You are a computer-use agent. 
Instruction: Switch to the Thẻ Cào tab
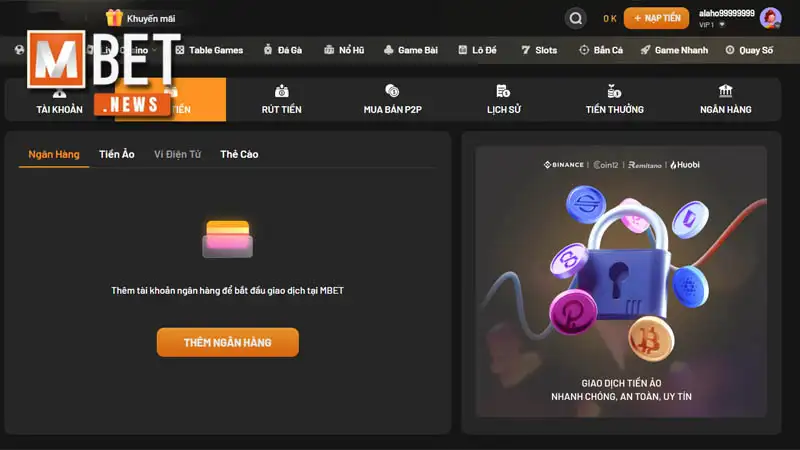click(239, 154)
